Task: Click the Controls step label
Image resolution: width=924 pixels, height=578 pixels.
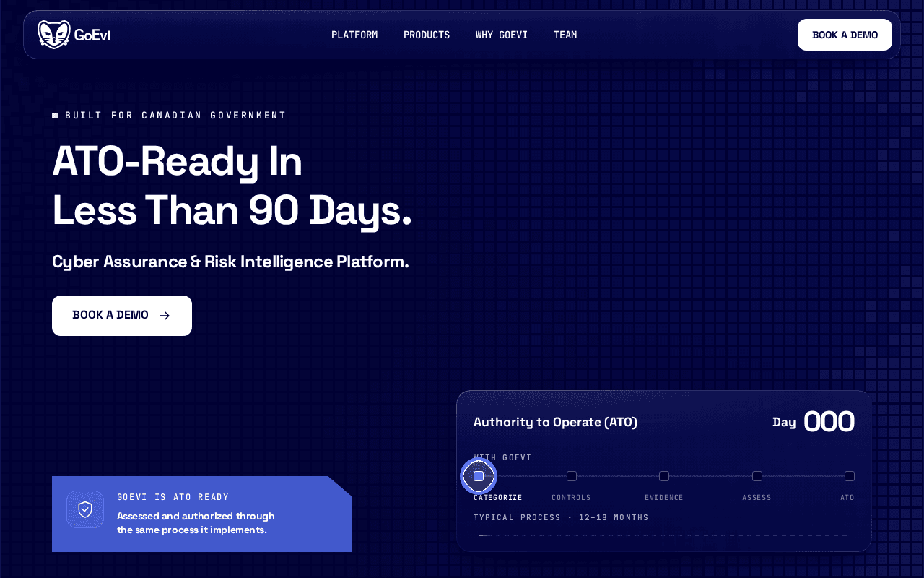Action: coord(571,498)
